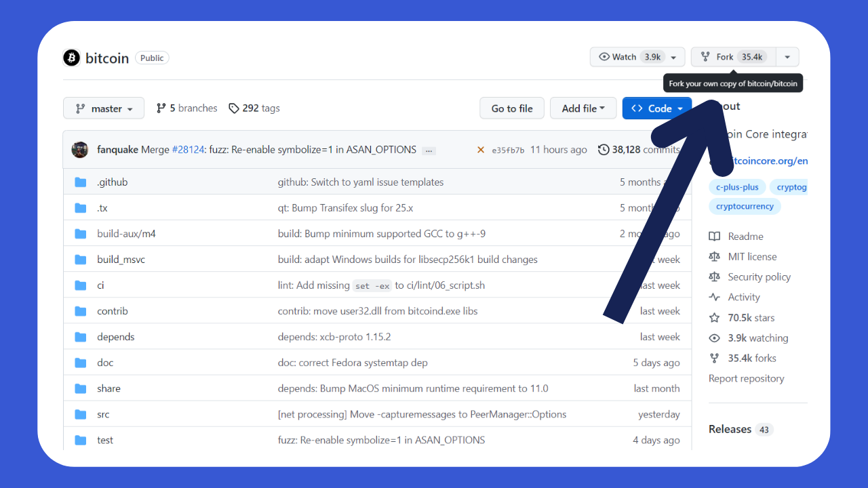Open the .tx folder icon
Screen dimensions: 868x488
point(81,208)
